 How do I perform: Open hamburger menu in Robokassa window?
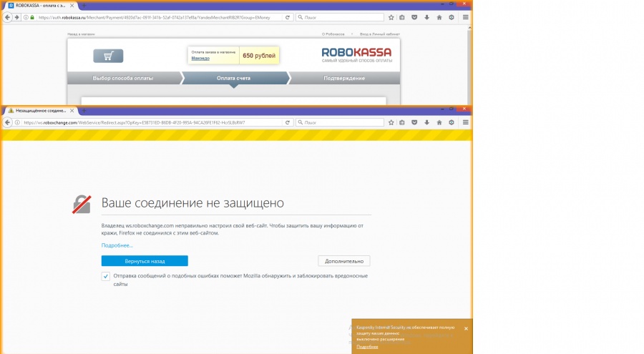(x=465, y=17)
